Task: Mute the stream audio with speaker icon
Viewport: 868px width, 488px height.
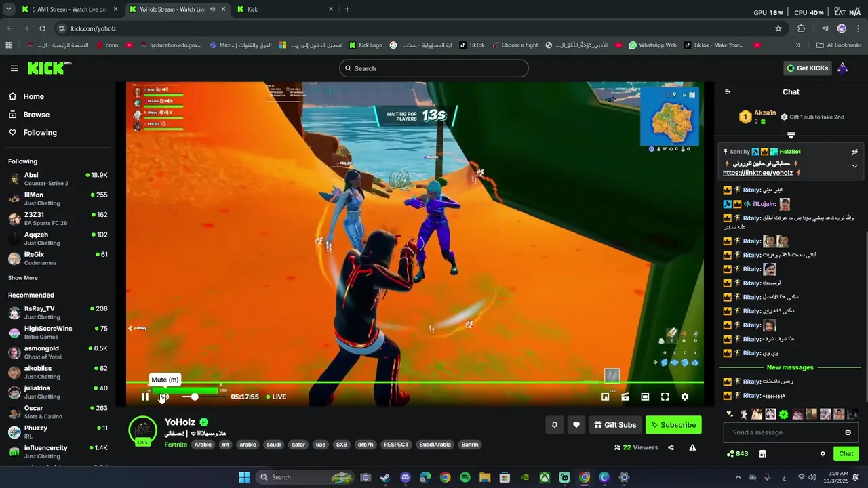Action: tap(164, 396)
